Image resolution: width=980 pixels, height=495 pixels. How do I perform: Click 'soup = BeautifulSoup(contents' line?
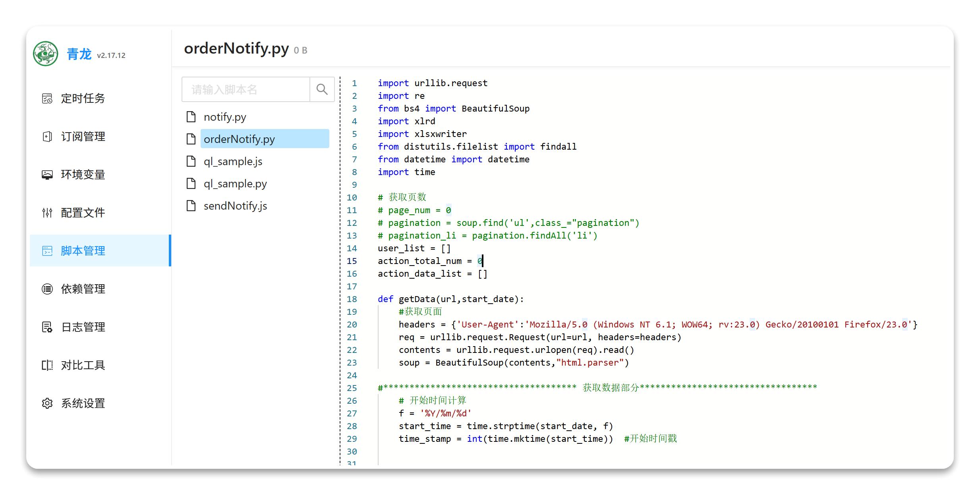point(514,363)
